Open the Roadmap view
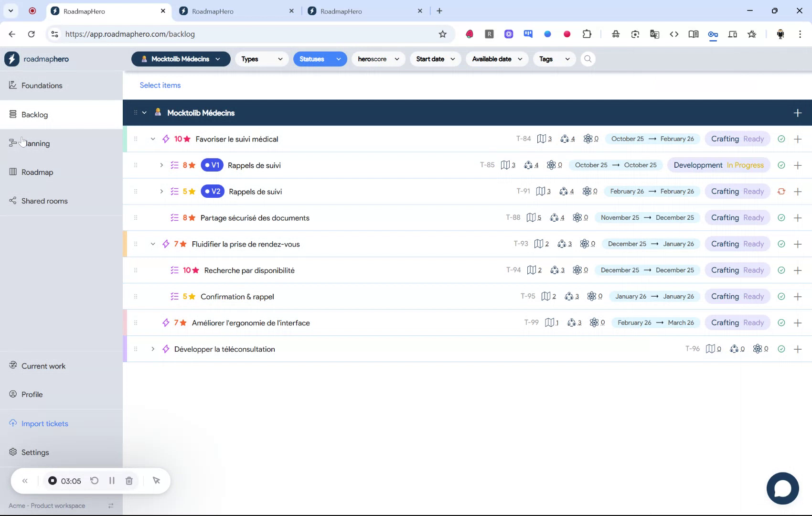 click(x=37, y=172)
